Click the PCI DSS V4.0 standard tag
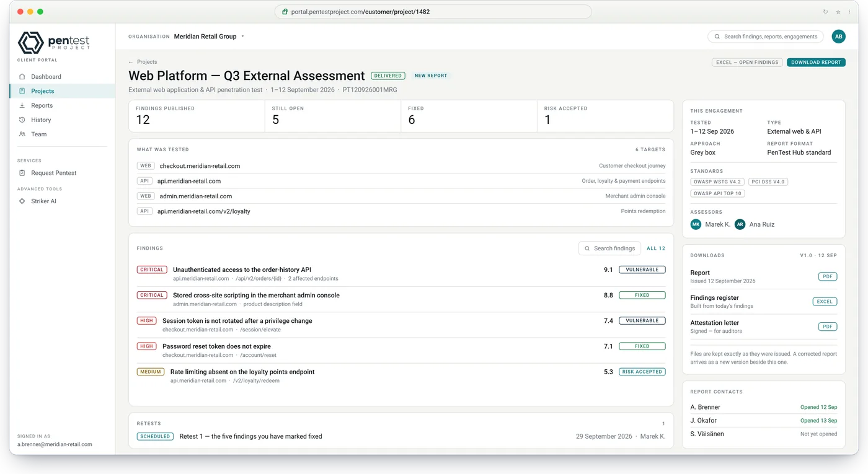868x474 pixels. (x=768, y=182)
